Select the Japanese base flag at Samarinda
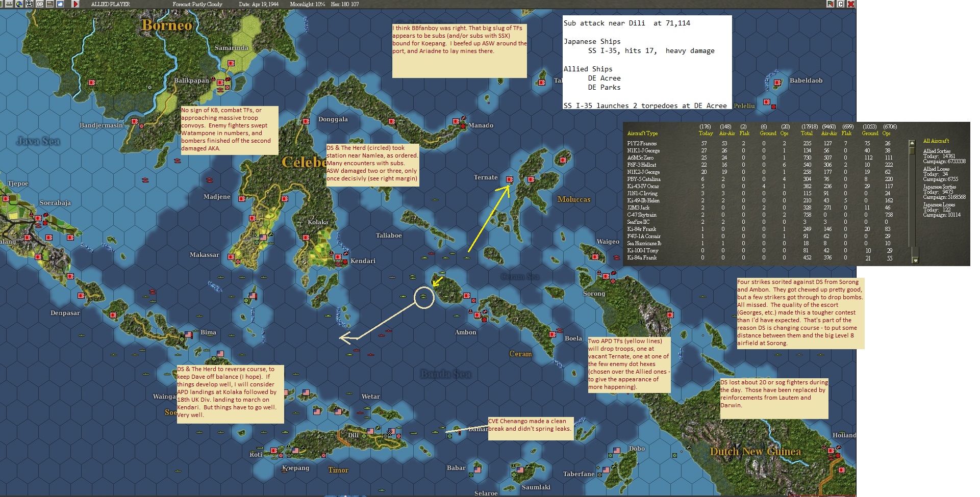Image resolution: width=980 pixels, height=497 pixels. [231, 64]
